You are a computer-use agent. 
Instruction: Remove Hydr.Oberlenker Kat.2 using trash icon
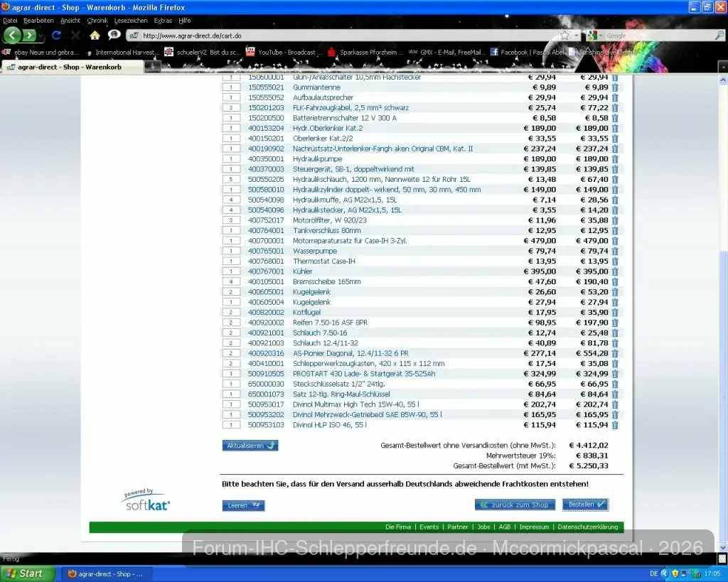tap(615, 128)
